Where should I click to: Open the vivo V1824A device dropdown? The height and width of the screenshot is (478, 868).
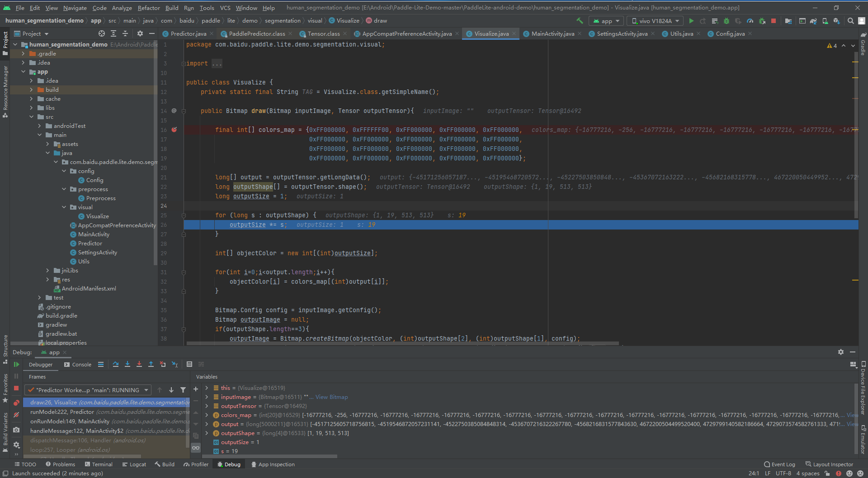[x=654, y=20]
